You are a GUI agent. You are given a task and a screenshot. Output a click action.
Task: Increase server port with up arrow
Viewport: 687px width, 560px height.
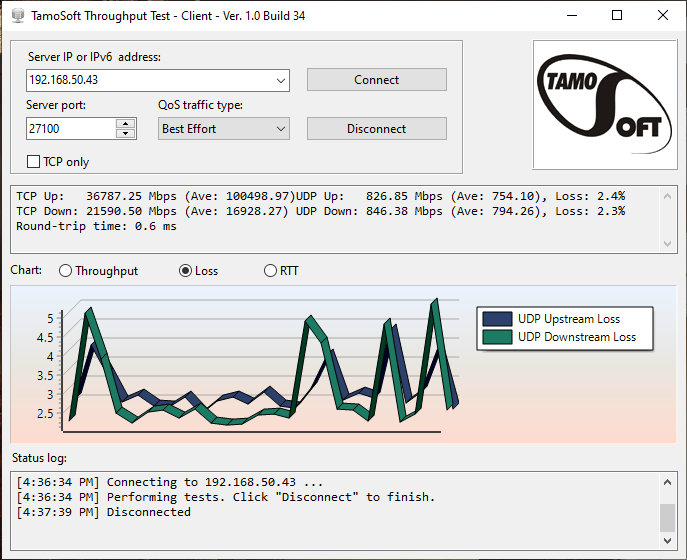(x=126, y=124)
